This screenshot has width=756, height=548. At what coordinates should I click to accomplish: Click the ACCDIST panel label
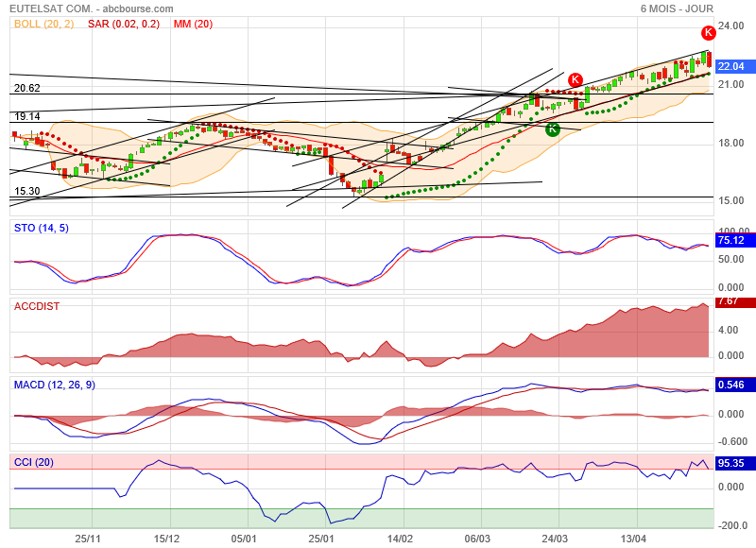tap(37, 306)
